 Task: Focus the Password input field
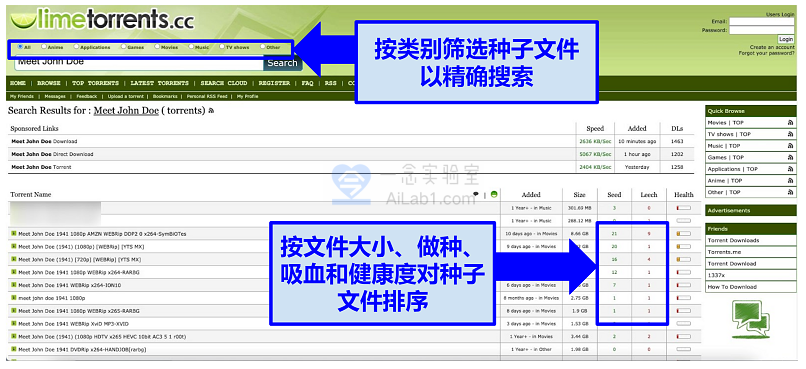(762, 30)
